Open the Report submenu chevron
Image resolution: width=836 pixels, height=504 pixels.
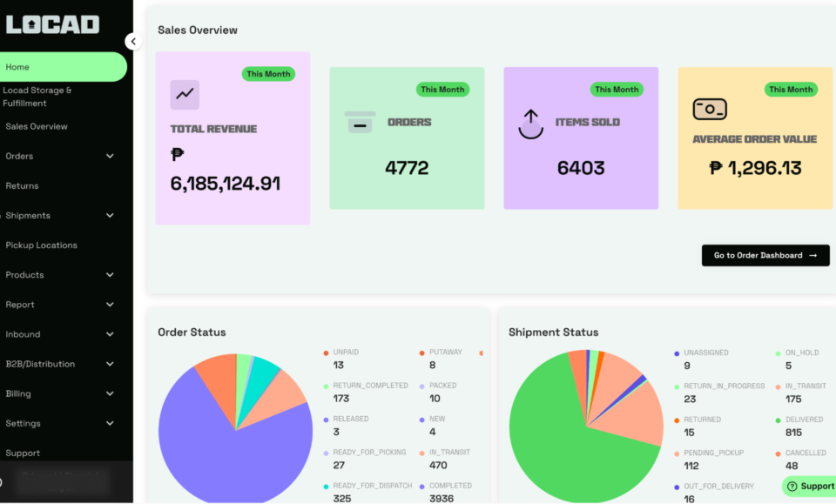pyautogui.click(x=110, y=305)
